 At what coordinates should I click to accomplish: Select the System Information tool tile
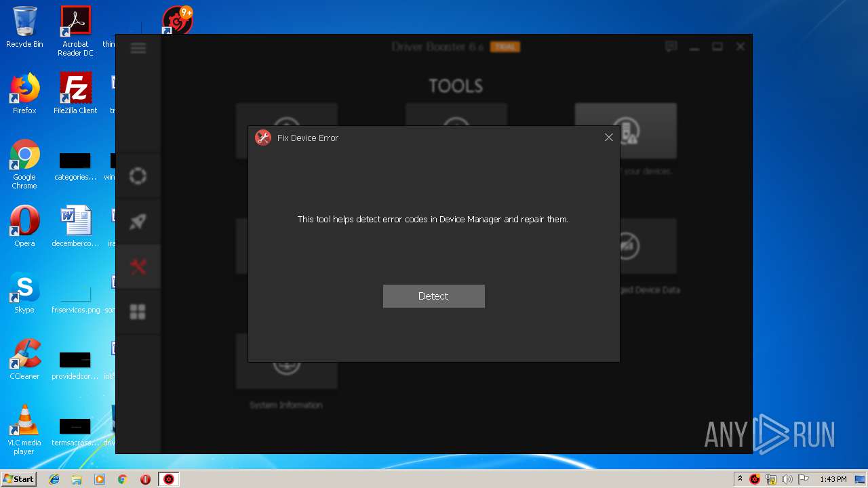(x=286, y=373)
